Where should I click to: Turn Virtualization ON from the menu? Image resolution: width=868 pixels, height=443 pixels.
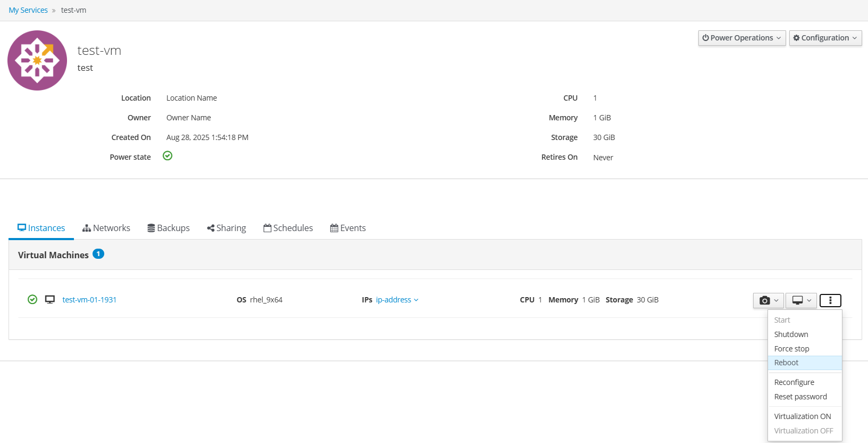click(802, 416)
